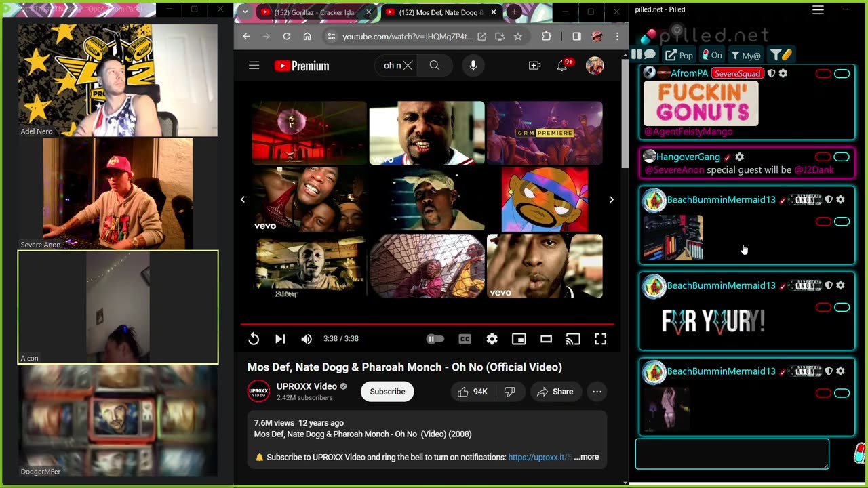
Task: Switch to theater mode
Action: tap(546, 339)
